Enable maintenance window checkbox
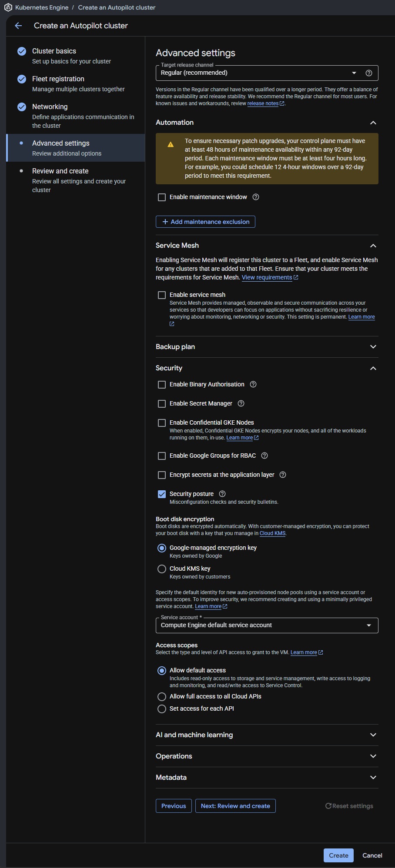This screenshot has height=868, width=395. [162, 197]
